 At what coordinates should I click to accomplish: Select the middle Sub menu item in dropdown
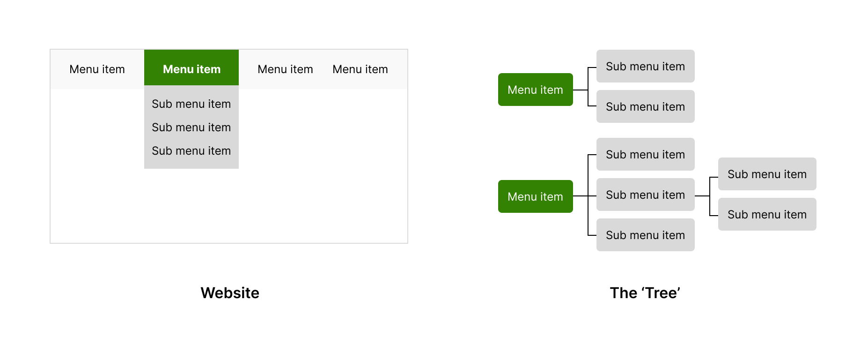click(x=191, y=127)
